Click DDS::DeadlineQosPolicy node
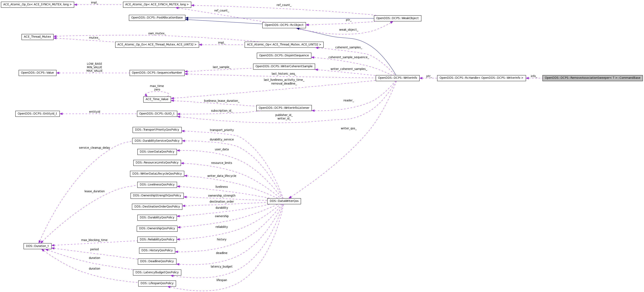 tap(157, 262)
